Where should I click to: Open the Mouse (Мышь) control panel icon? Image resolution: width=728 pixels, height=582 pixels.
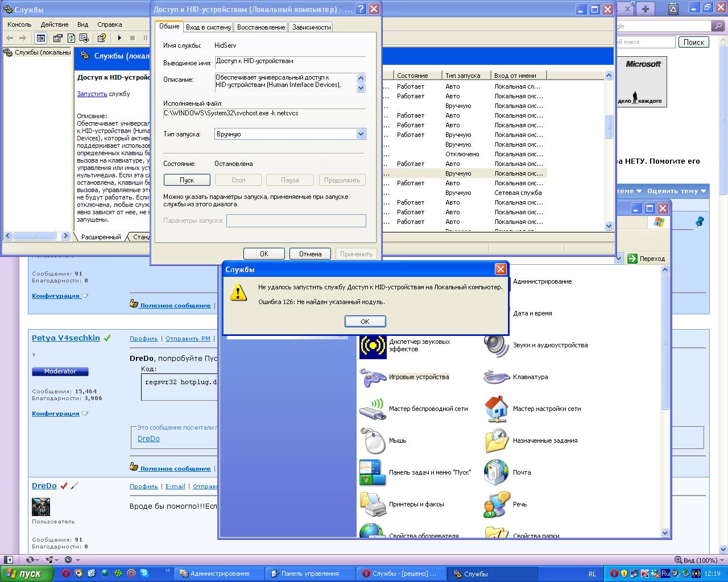point(373,440)
